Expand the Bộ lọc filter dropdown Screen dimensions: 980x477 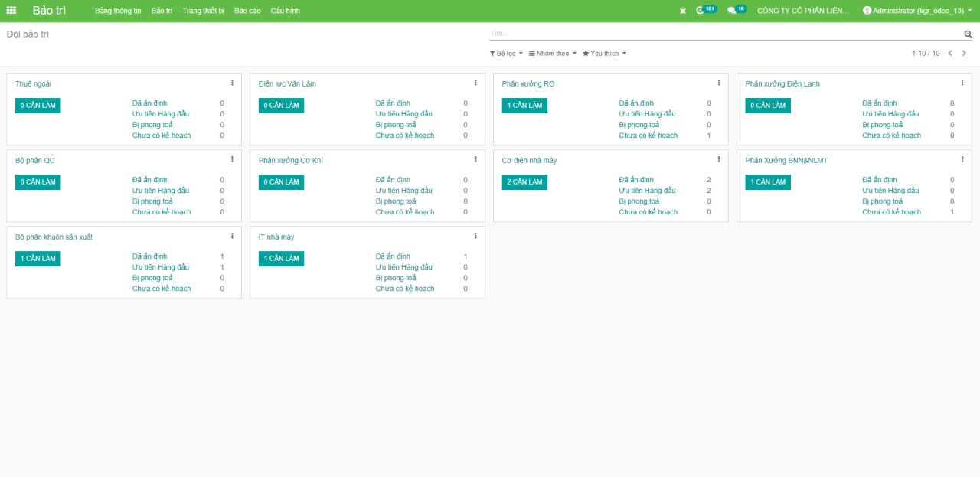(506, 54)
